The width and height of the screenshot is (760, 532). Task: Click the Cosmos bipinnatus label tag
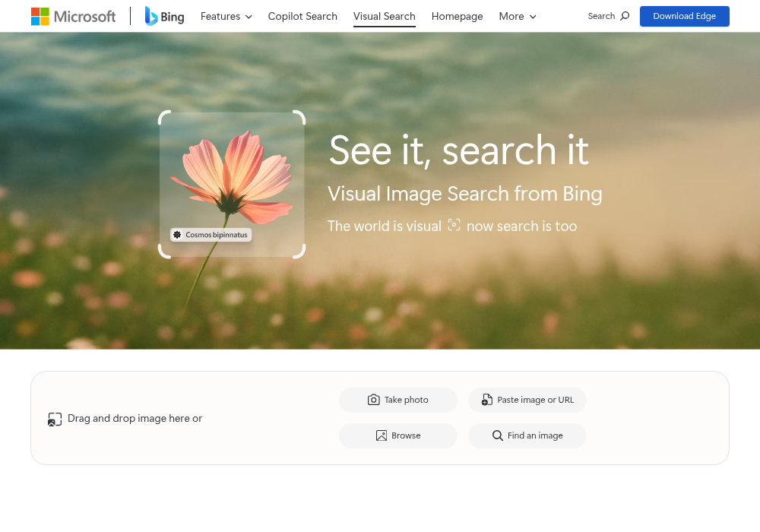click(x=211, y=235)
